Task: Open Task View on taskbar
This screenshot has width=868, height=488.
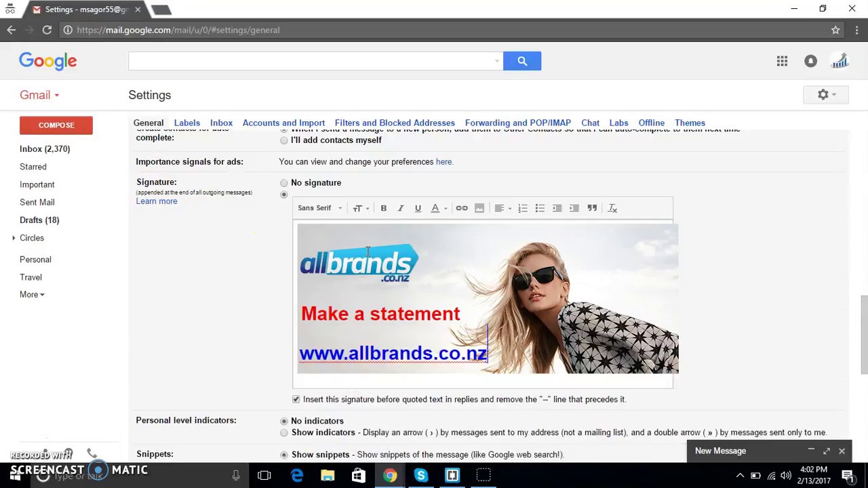Action: coord(264,476)
